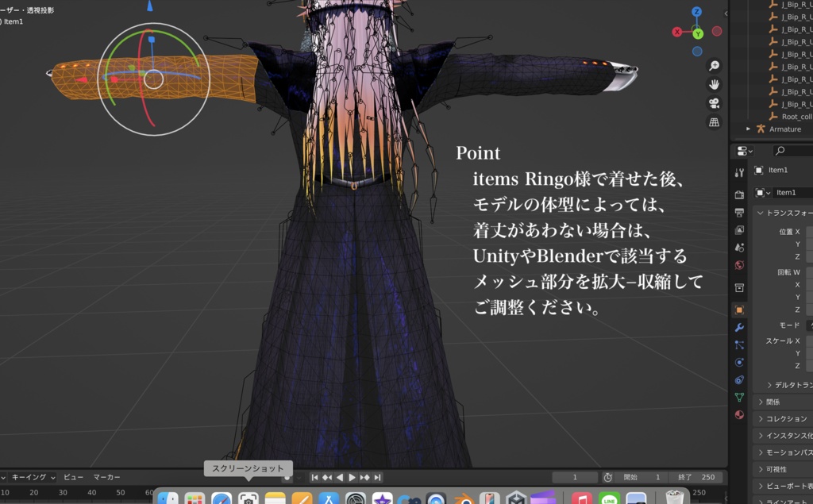Viewport: 813px width, 504px height.
Task: Open the Screenshot app in the dock
Action: (249, 498)
